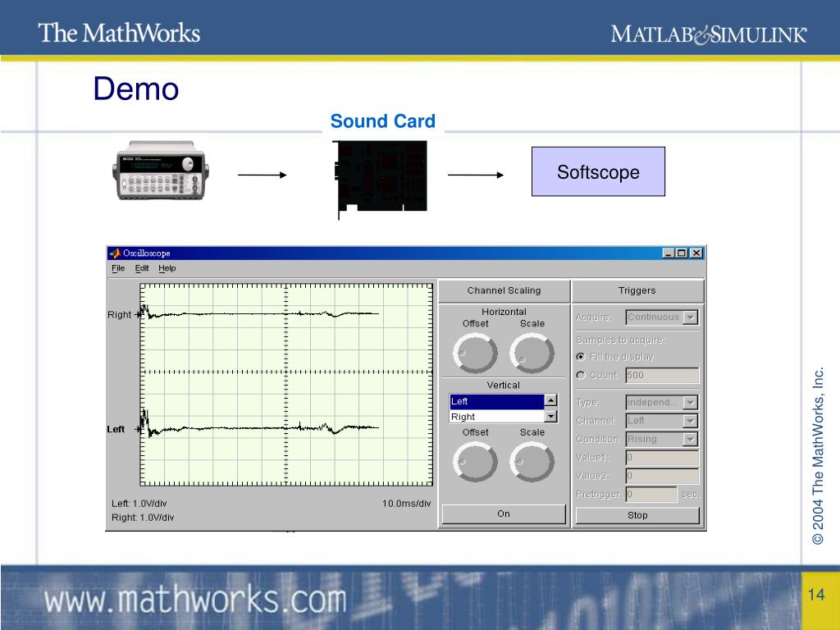Click the Left channel label on scope display
This screenshot has width=840, height=630.
[116, 429]
